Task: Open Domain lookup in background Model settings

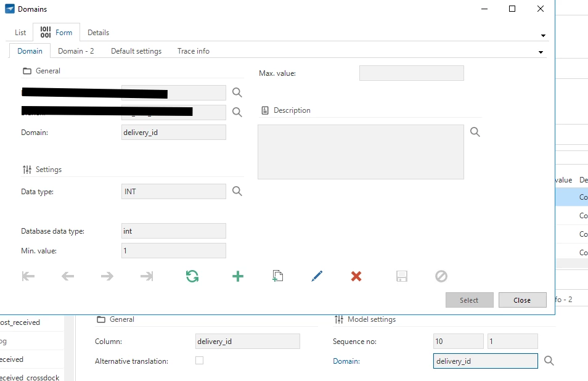Action: coord(549,361)
